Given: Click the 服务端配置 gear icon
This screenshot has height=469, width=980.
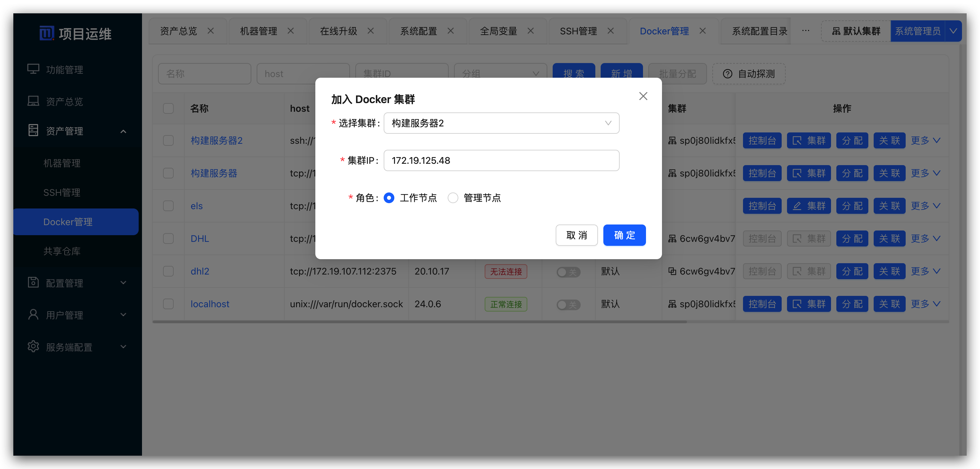Looking at the screenshot, I should click(33, 347).
